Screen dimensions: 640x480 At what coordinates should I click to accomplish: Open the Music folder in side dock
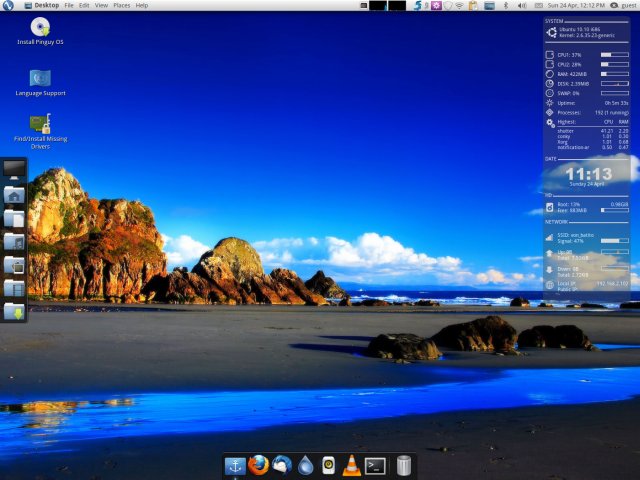[14, 242]
